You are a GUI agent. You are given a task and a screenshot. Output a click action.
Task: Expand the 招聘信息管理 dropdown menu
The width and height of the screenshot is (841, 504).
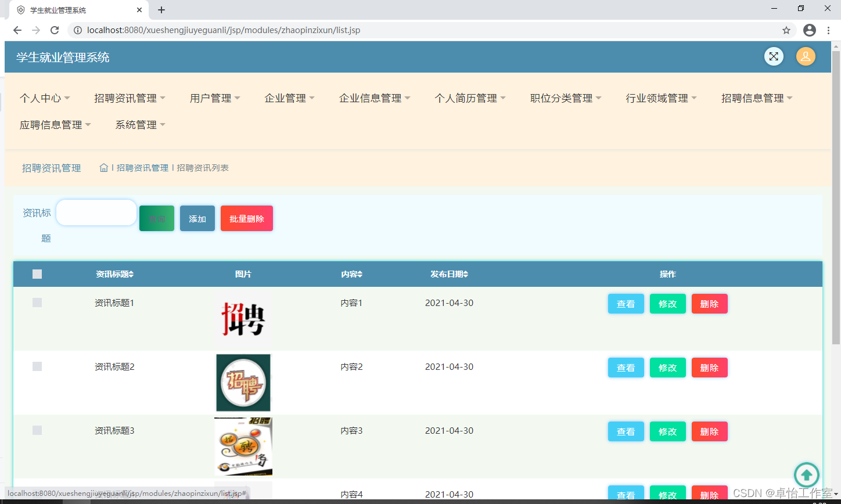757,98
